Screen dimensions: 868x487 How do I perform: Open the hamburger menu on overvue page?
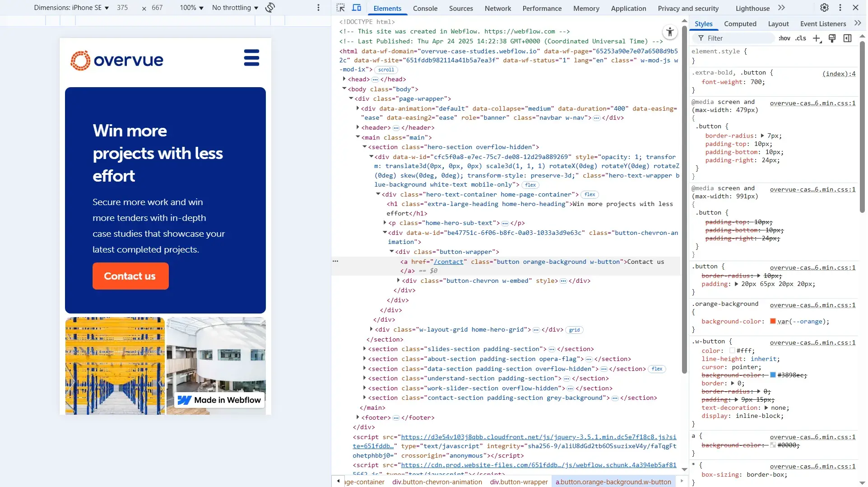pyautogui.click(x=251, y=58)
